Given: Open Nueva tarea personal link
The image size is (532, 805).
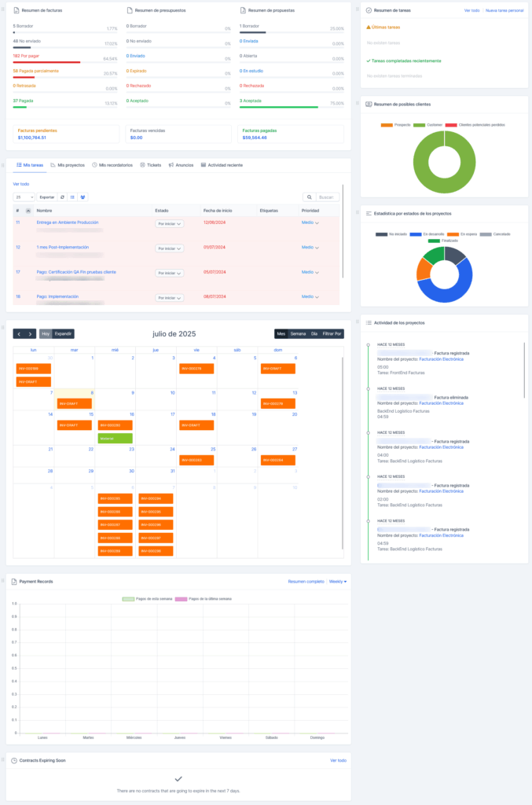Looking at the screenshot, I should click(504, 10).
